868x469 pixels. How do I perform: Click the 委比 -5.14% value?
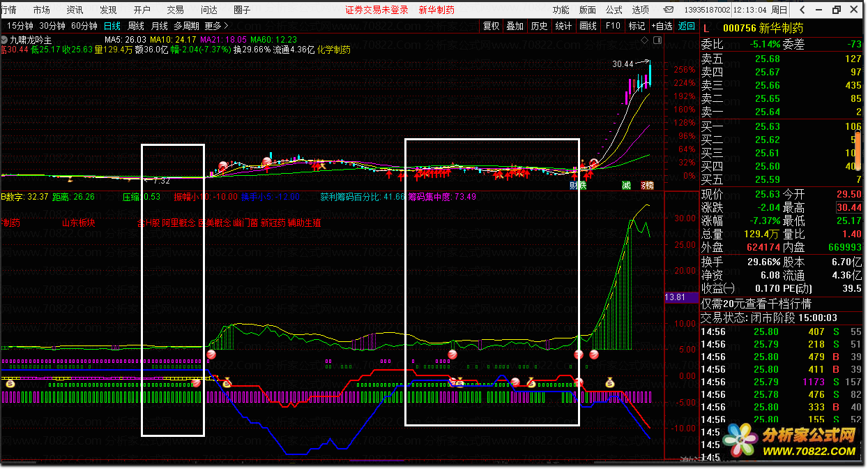(766, 43)
